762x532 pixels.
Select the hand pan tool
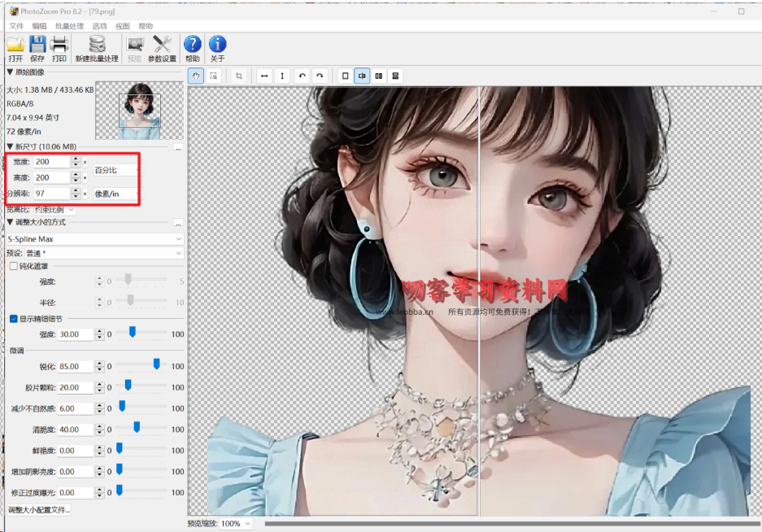(196, 76)
